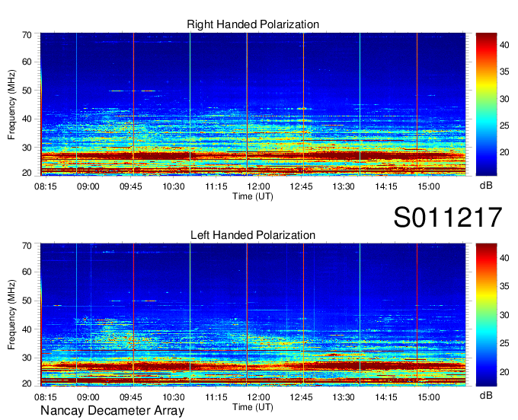Click the 14:15 tick under Right Handed plot
Image resolution: width=518 pixels, height=420 pixels.
point(386,186)
